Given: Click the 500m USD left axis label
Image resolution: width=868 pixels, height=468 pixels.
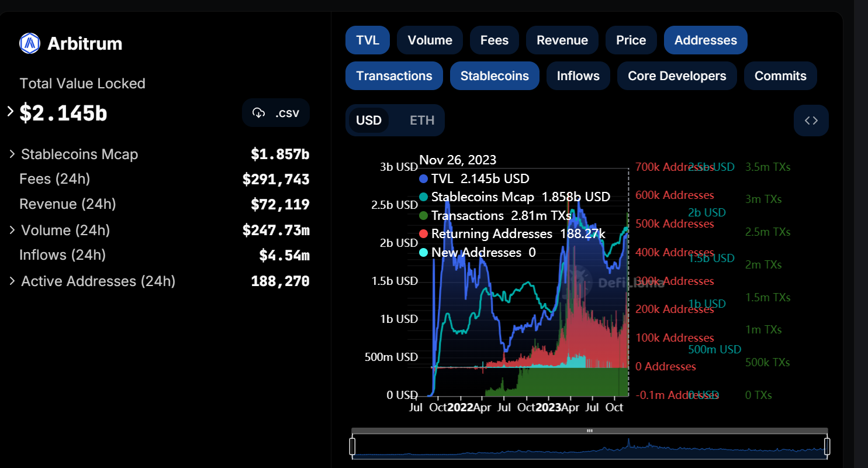Looking at the screenshot, I should click(x=391, y=357).
